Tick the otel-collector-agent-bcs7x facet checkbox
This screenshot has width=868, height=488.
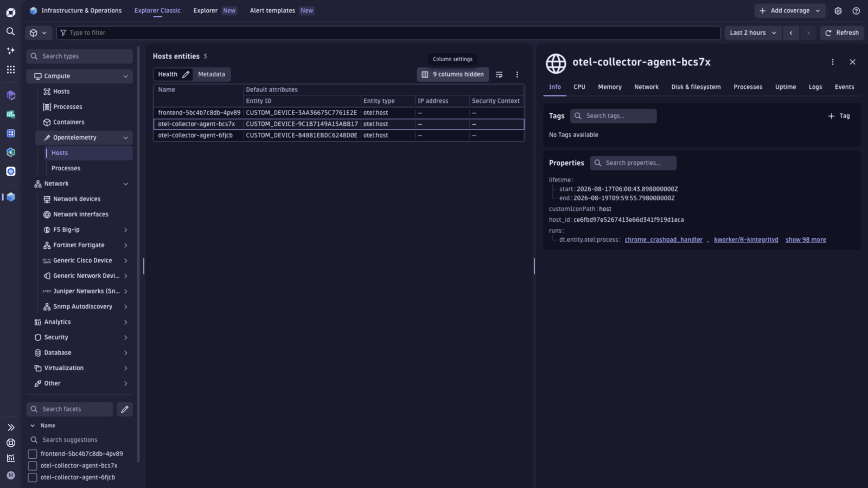33,466
